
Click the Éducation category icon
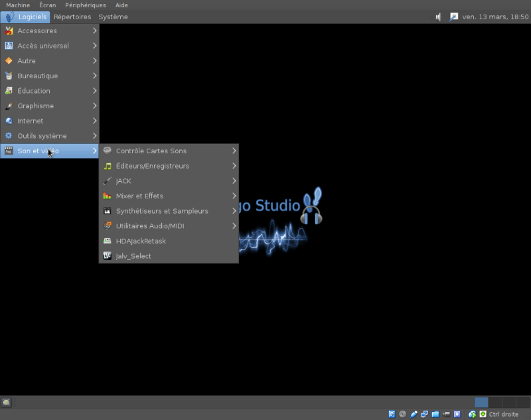click(9, 91)
